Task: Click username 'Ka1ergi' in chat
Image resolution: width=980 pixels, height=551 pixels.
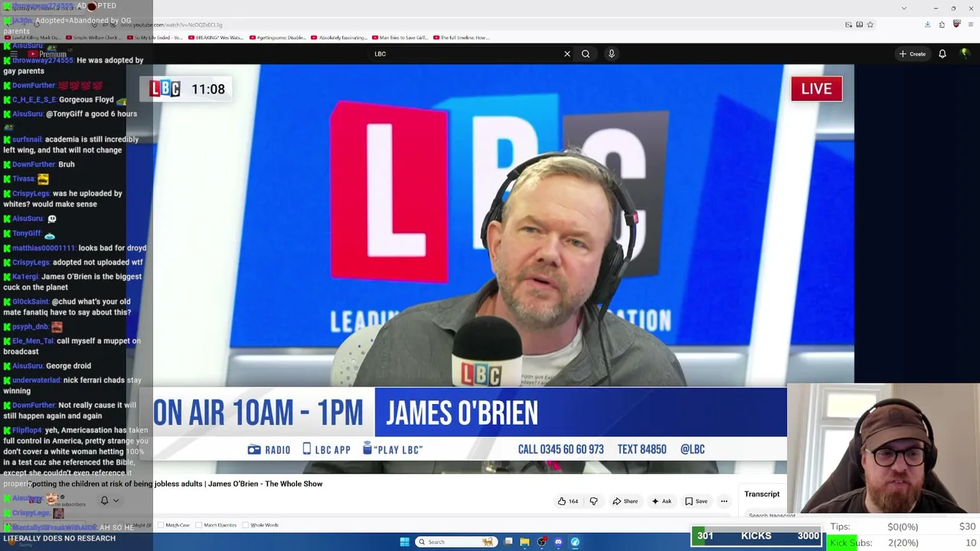Action: pyautogui.click(x=25, y=276)
